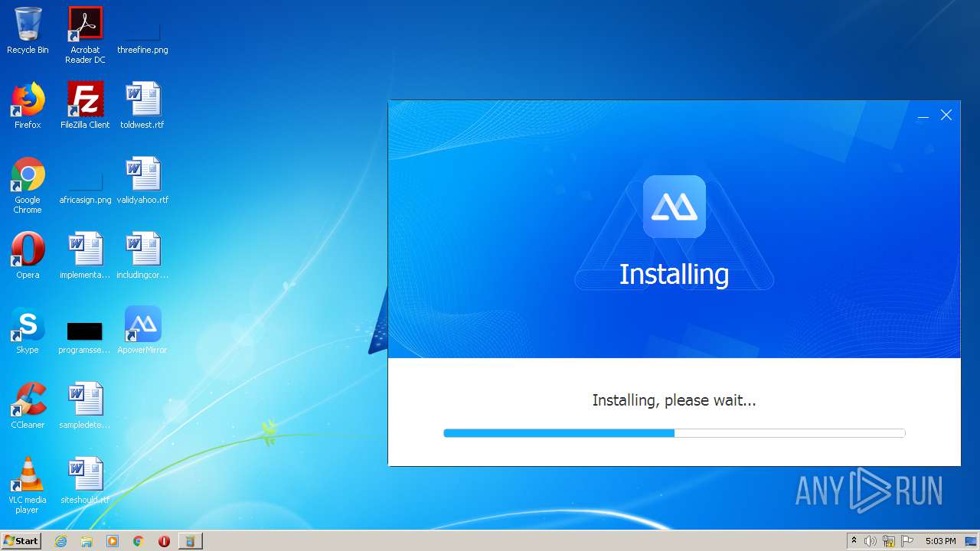Screen dimensions: 980x551
Task: Click the 5:03 PM clock
Action: (940, 541)
